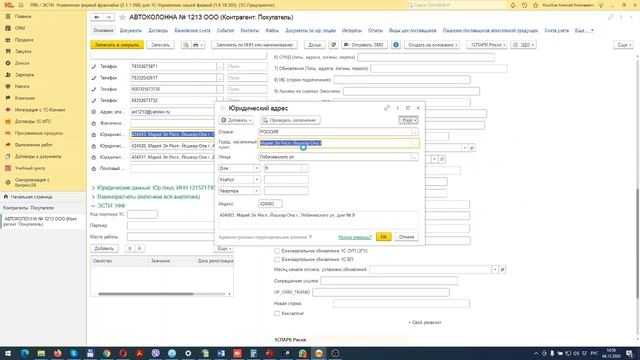Open the Закупки sidebar section
This screenshot has width=640, height=360.
tap(23, 51)
